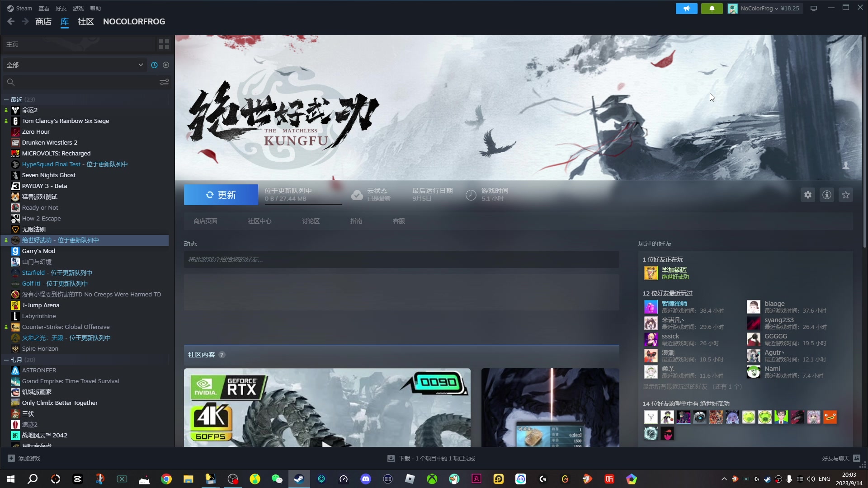Collapse the 七月 section
This screenshot has height=488, width=868.
[x=6, y=360]
